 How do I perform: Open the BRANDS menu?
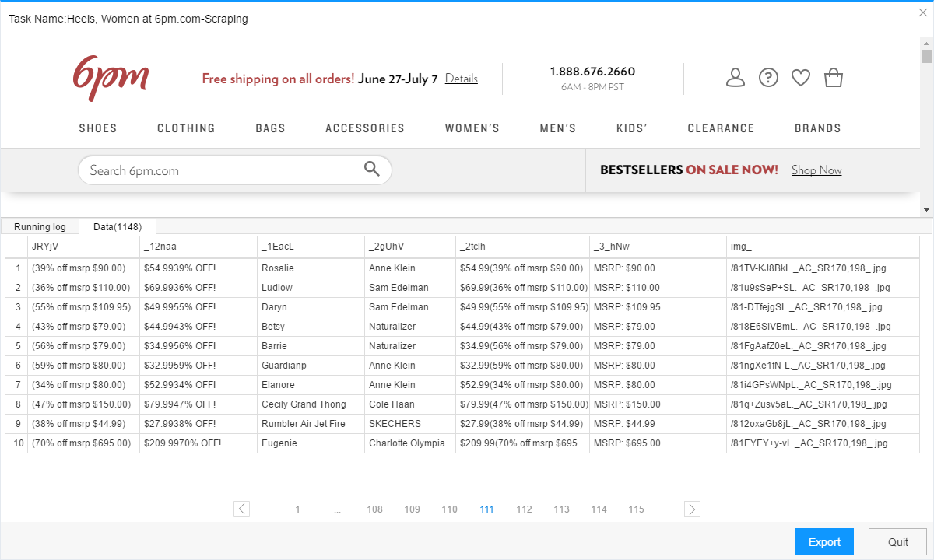click(818, 128)
